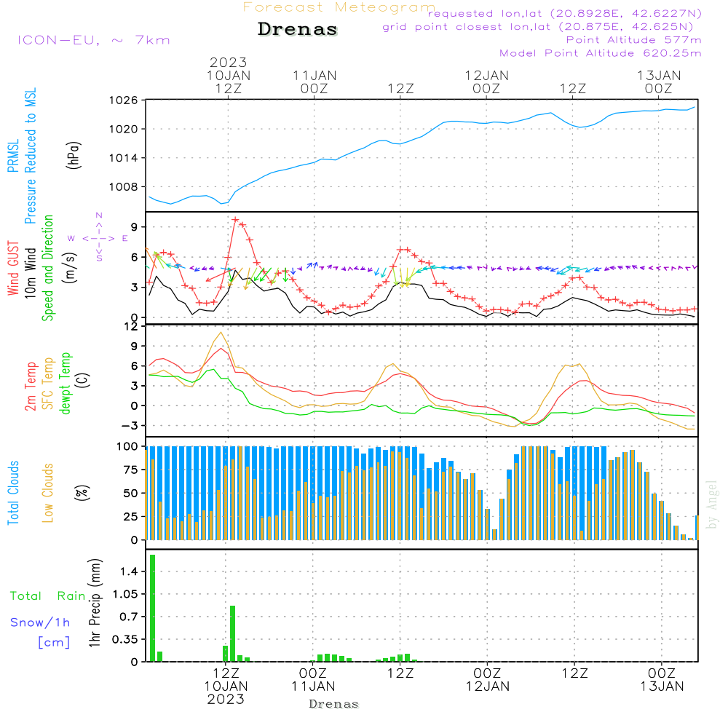Click the 'dewpt Temp' legend label
The height and width of the screenshot is (728, 728).
click(66, 383)
